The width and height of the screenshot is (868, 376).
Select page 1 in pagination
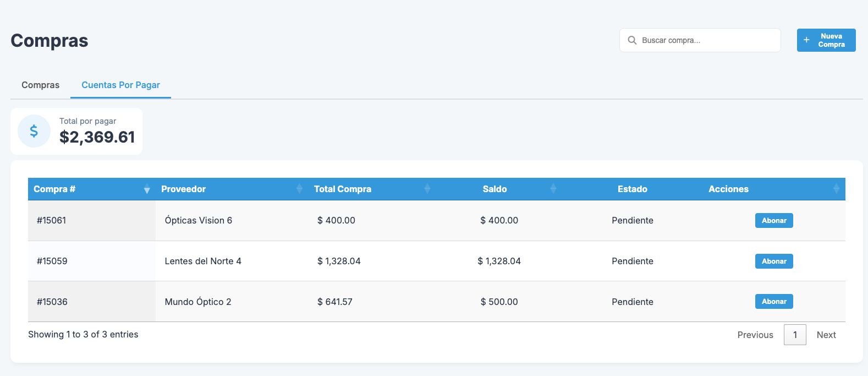(795, 335)
